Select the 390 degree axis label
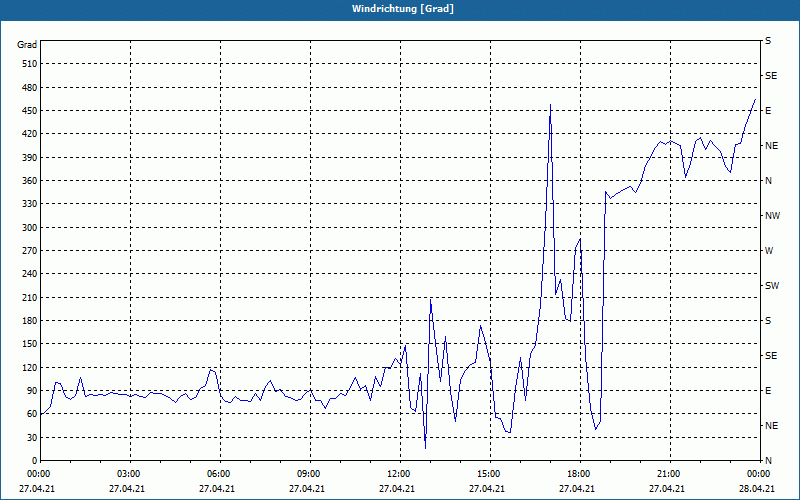 pyautogui.click(x=30, y=157)
